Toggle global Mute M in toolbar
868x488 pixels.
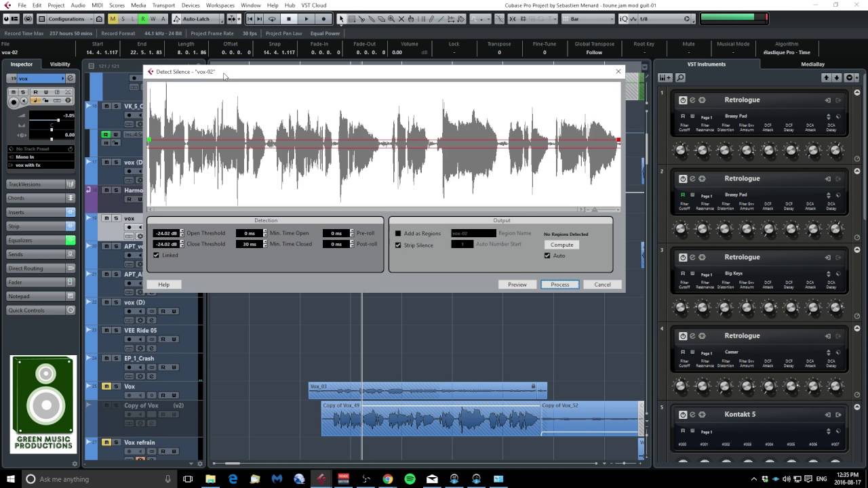tap(113, 19)
